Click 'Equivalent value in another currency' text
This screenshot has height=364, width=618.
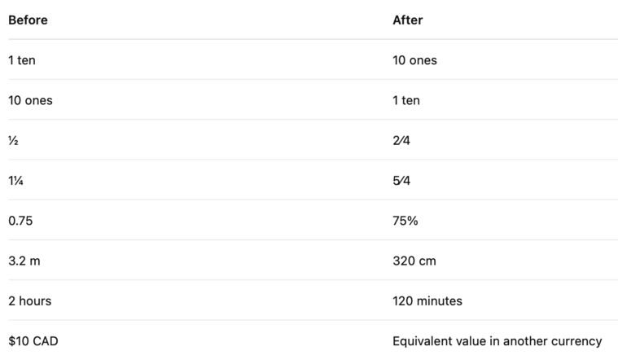click(497, 341)
